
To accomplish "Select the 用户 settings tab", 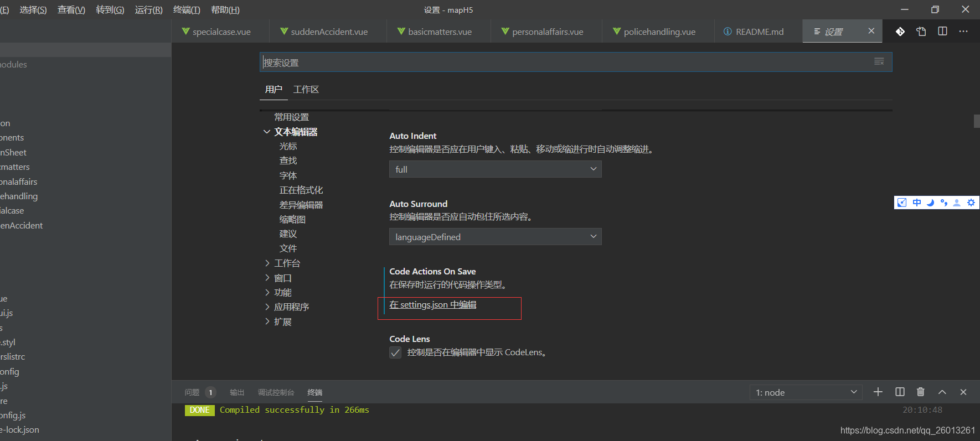I will (274, 90).
